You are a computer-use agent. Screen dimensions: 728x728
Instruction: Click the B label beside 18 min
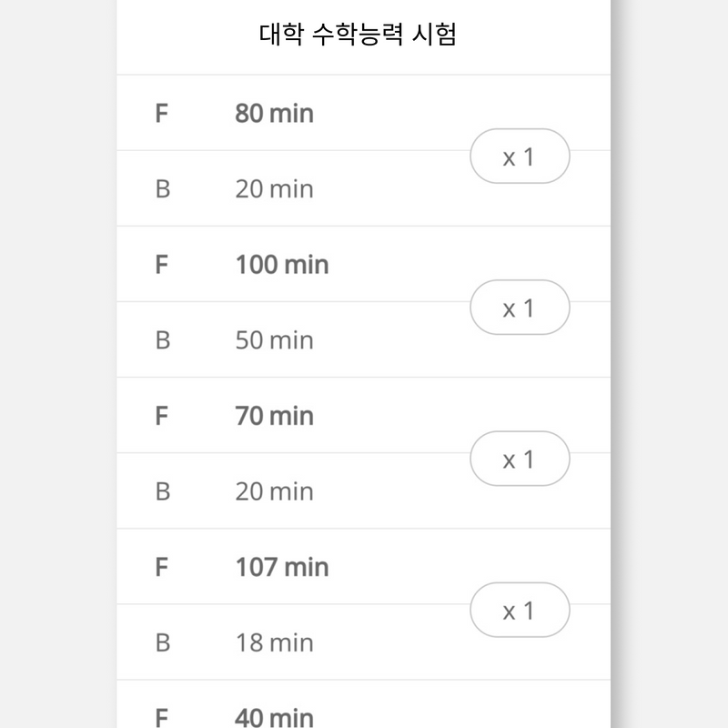coord(163,643)
